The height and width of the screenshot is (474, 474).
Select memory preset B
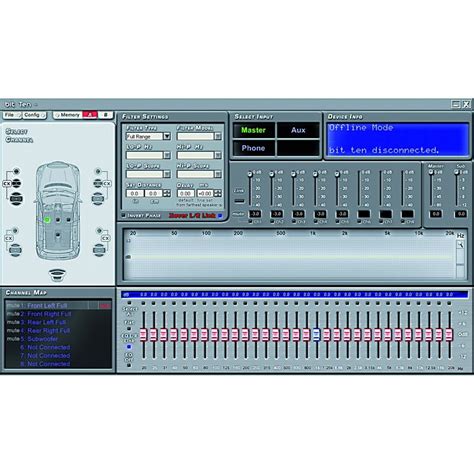tap(106, 115)
